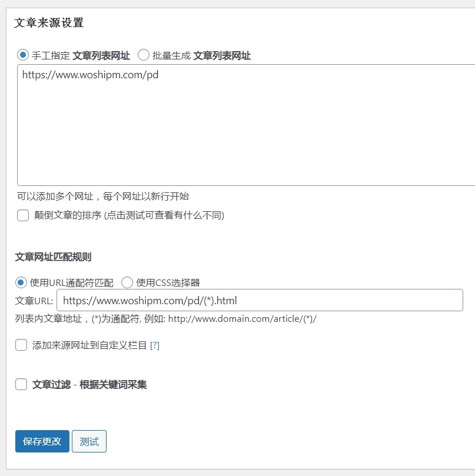The image size is (475, 476).
Task: Click the 文章来源设置 heading
Action: point(49,24)
